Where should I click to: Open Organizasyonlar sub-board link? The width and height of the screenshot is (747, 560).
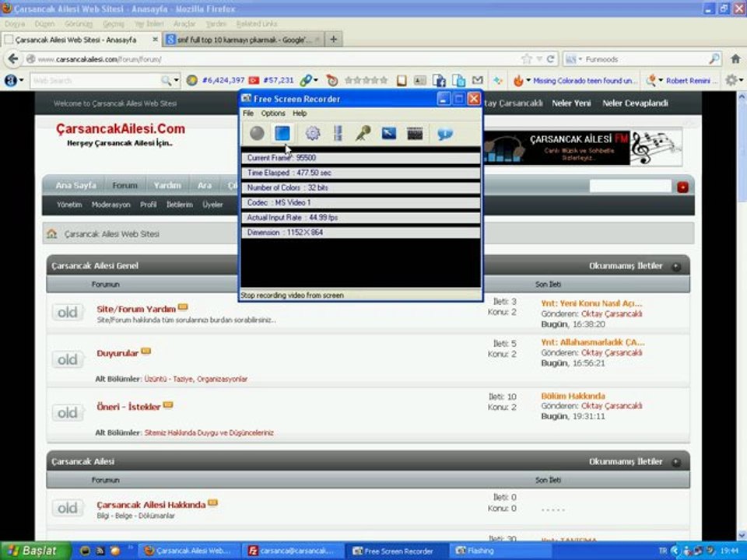click(222, 379)
